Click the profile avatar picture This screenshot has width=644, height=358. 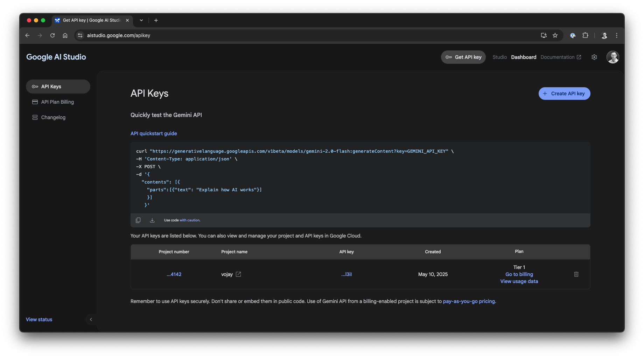[x=613, y=57]
